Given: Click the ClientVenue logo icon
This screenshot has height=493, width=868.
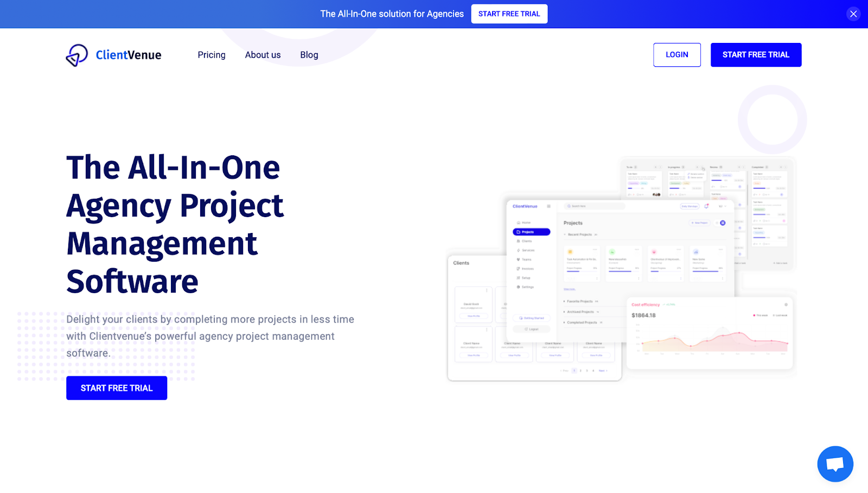Looking at the screenshot, I should click(x=76, y=55).
